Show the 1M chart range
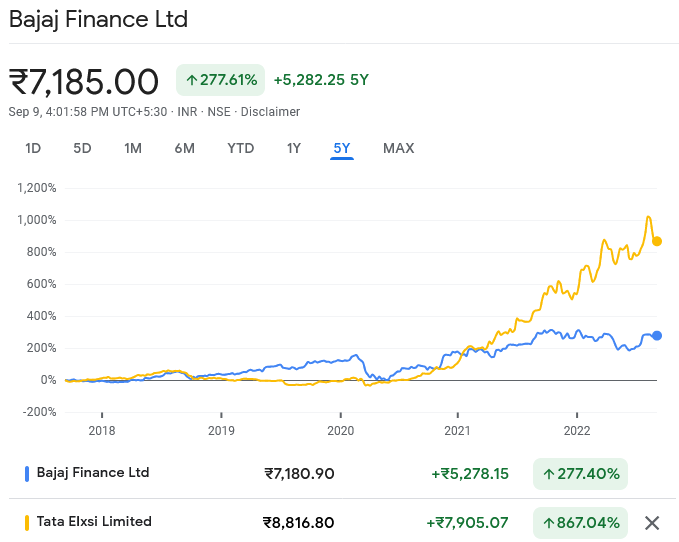Viewport: 679px width, 542px height. [x=133, y=149]
